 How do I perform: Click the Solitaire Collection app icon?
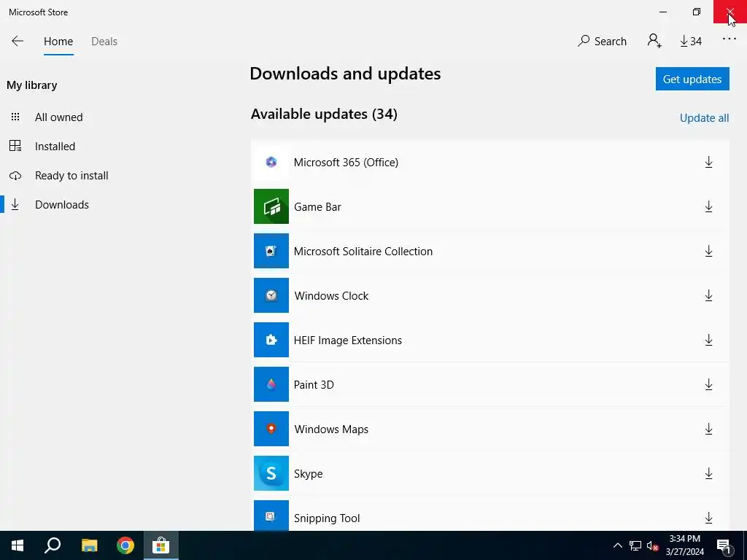point(271,251)
